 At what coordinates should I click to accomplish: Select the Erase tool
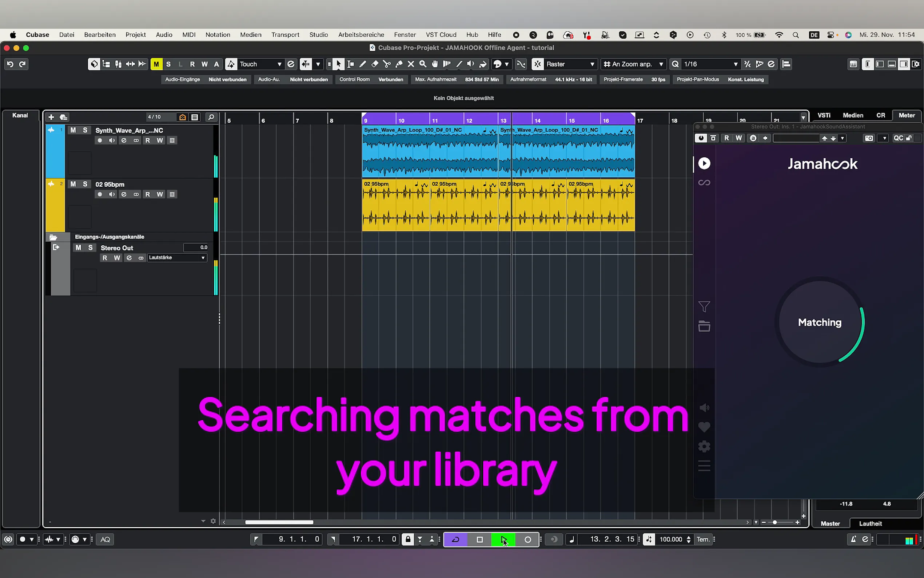375,64
